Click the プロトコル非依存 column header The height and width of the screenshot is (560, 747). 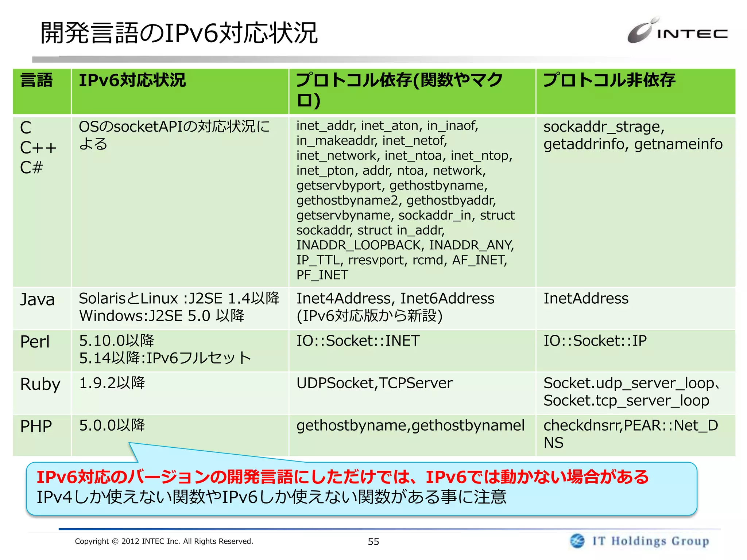636,91
